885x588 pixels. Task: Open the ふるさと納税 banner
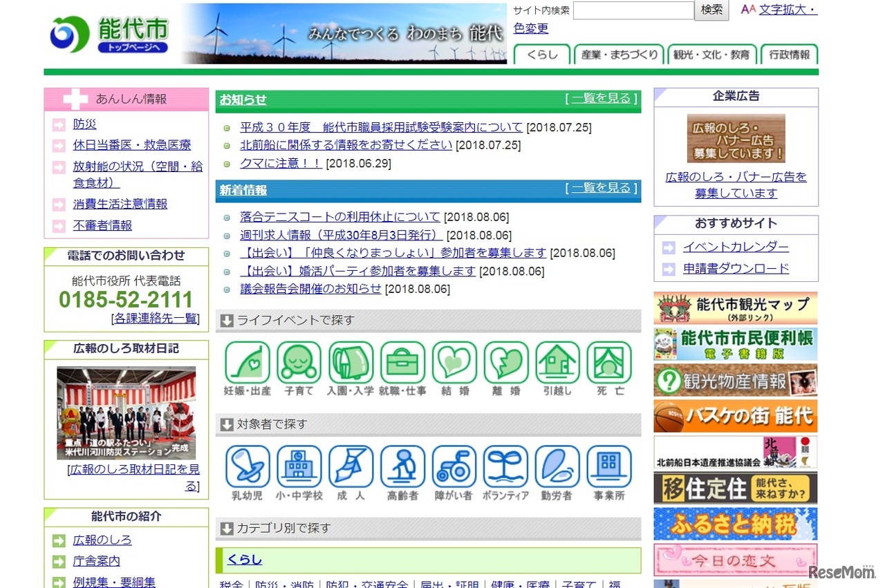(736, 524)
